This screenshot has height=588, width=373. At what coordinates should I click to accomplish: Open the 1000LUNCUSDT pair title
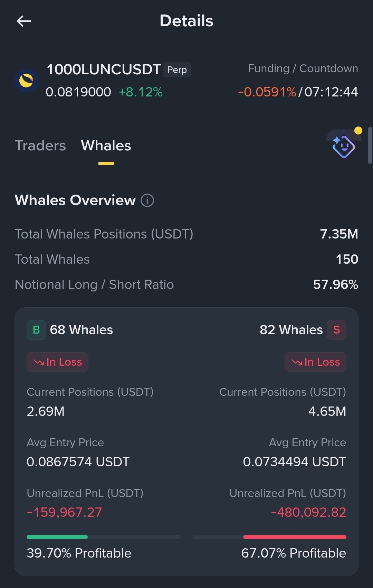click(x=104, y=69)
